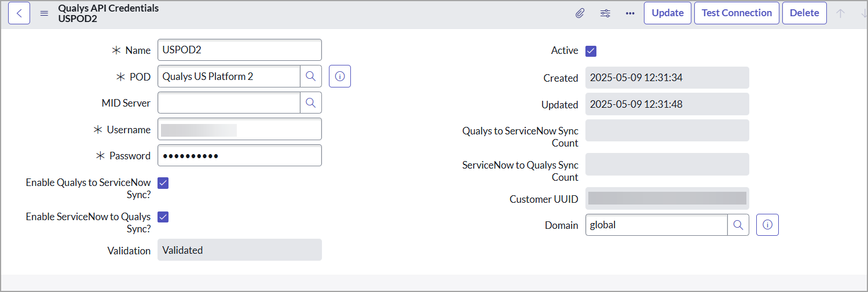Focus the Name input field
This screenshot has height=292, width=868.
239,50
